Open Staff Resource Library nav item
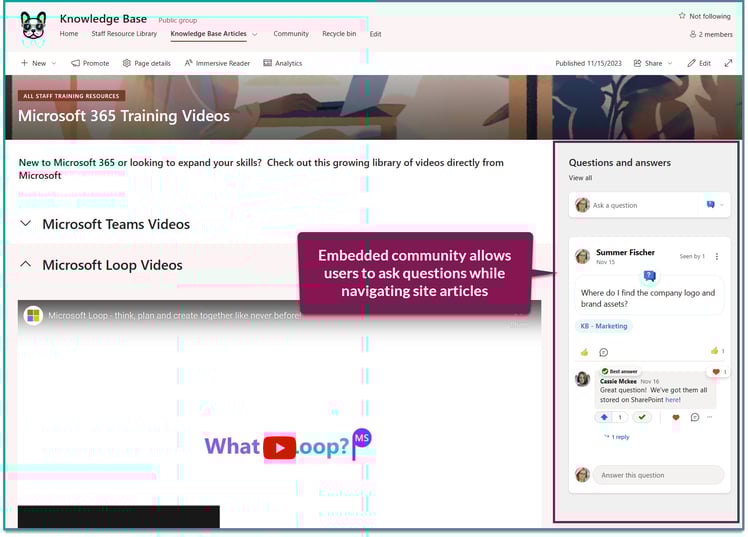The width and height of the screenshot is (748, 537). pos(124,34)
